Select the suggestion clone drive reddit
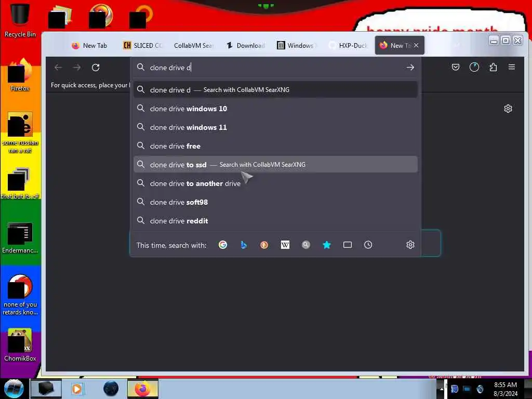This screenshot has height=399, width=532. click(275, 220)
